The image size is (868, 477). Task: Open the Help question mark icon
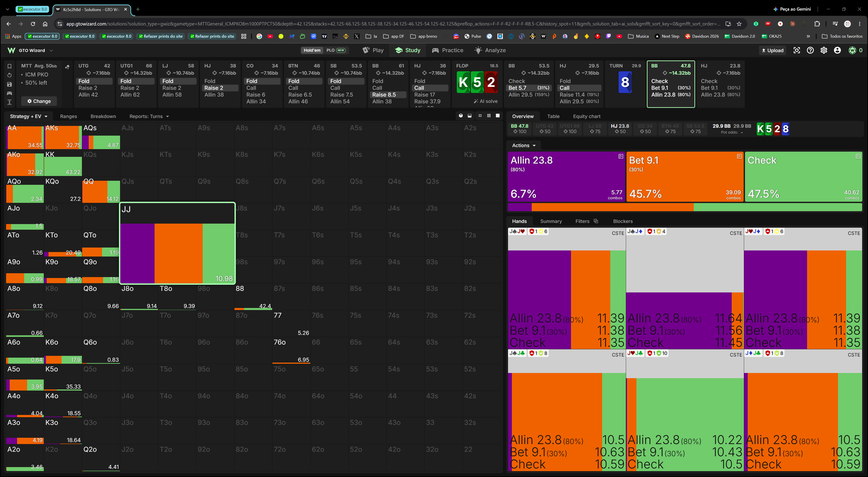(x=810, y=50)
